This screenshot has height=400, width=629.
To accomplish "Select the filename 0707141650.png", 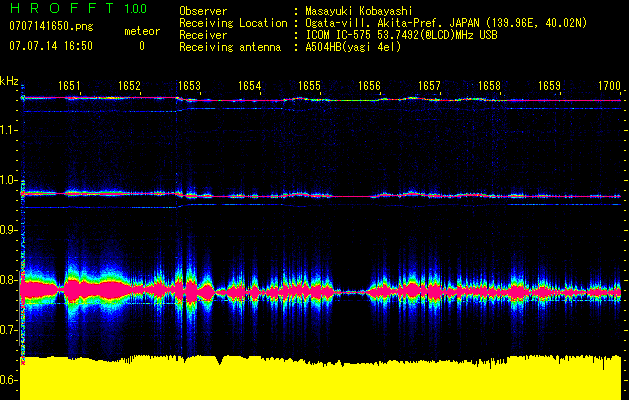I will point(51,26).
